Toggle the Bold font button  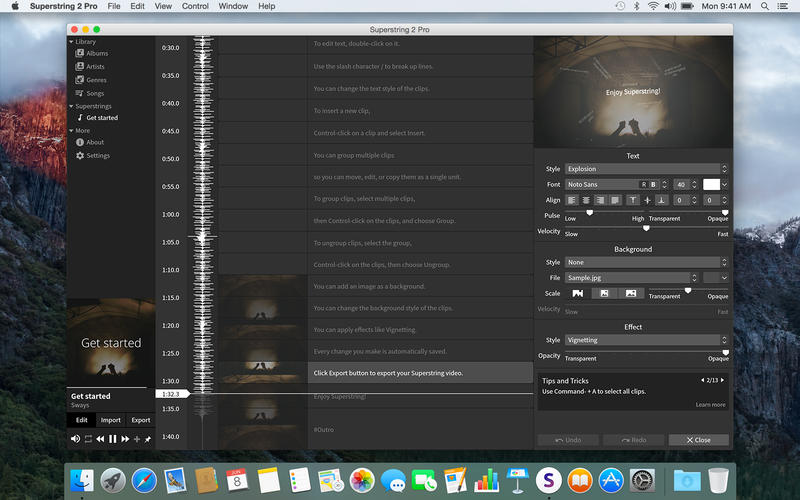coord(653,184)
